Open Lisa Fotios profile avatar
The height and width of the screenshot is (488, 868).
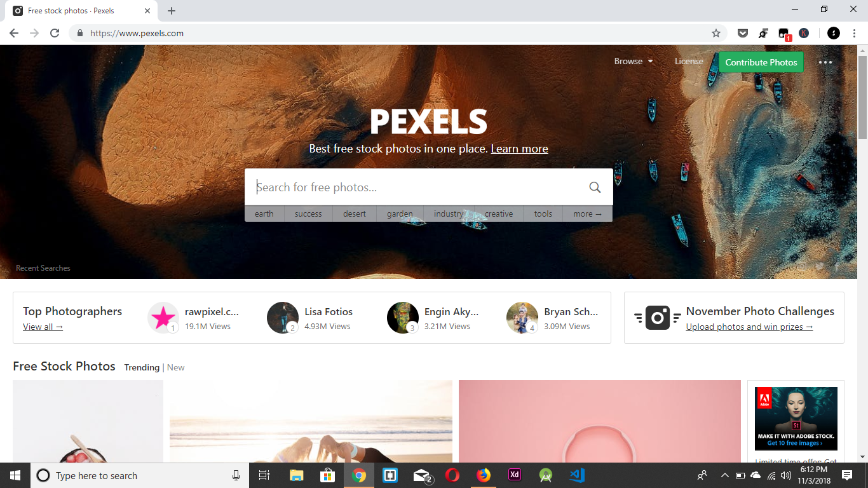tap(283, 318)
